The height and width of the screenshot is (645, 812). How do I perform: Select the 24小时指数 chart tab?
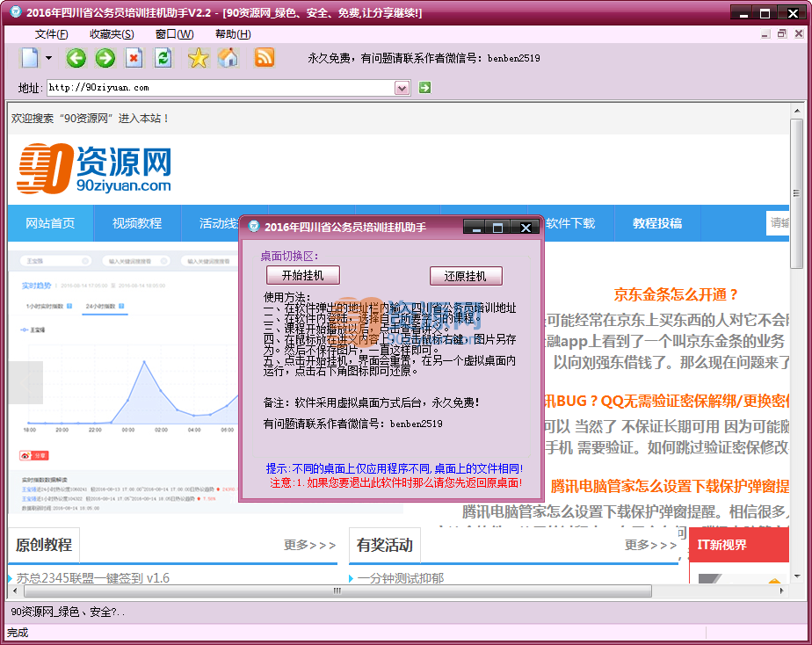coord(105,306)
